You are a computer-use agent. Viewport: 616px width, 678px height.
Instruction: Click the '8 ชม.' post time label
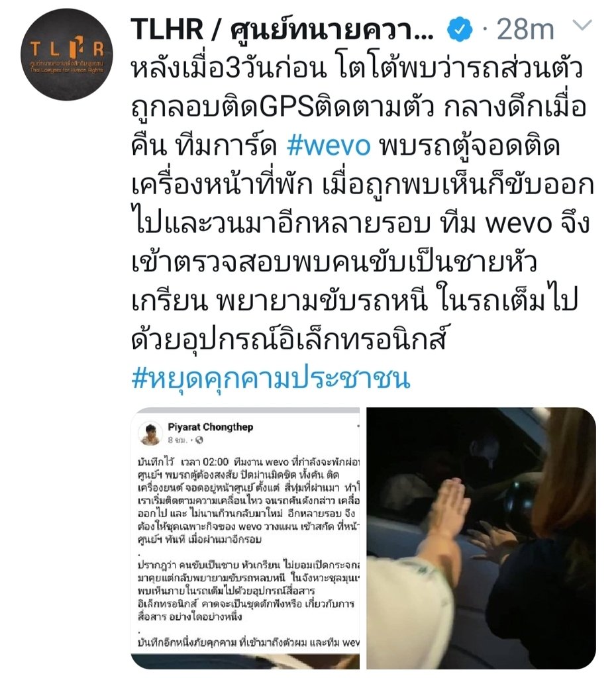178,440
